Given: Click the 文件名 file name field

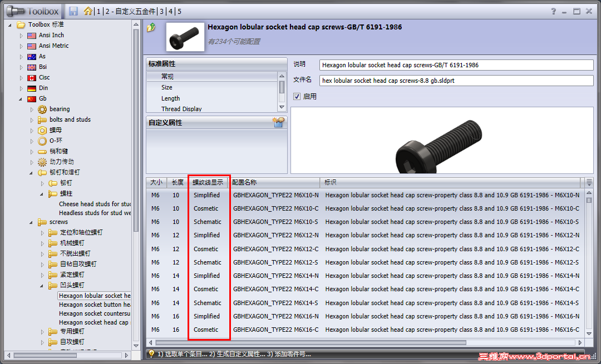Looking at the screenshot, I should [x=456, y=81].
